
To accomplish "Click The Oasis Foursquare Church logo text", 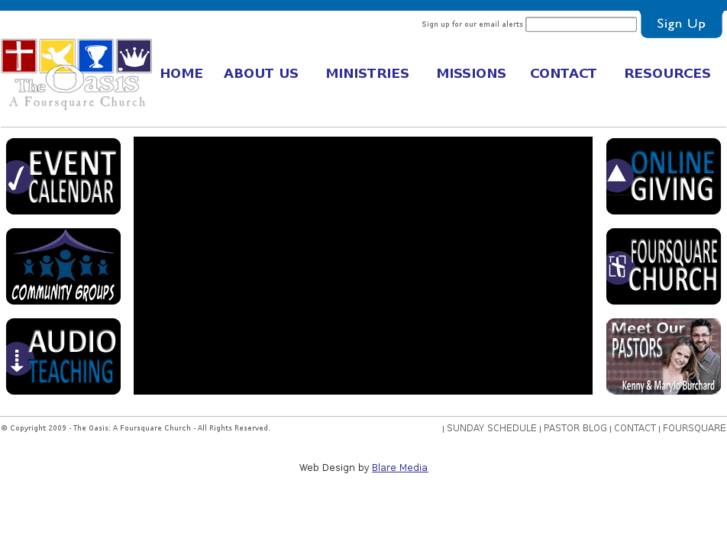I will coord(77,90).
